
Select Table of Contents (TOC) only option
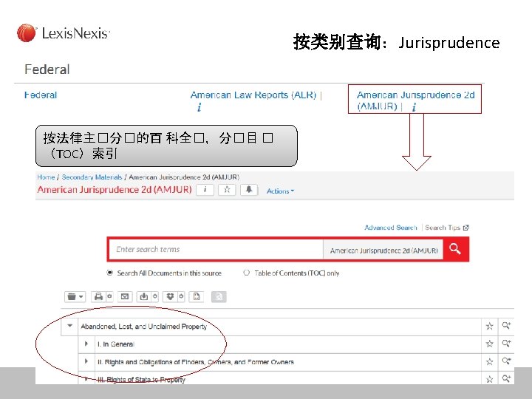(x=246, y=273)
